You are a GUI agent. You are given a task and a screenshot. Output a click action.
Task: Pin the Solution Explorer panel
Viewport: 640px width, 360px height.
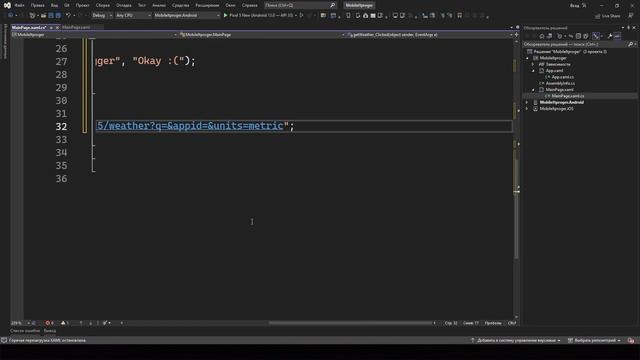click(629, 28)
